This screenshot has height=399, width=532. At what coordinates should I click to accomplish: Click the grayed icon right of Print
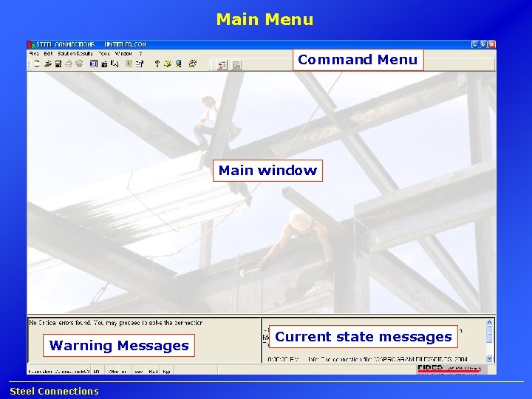point(79,64)
